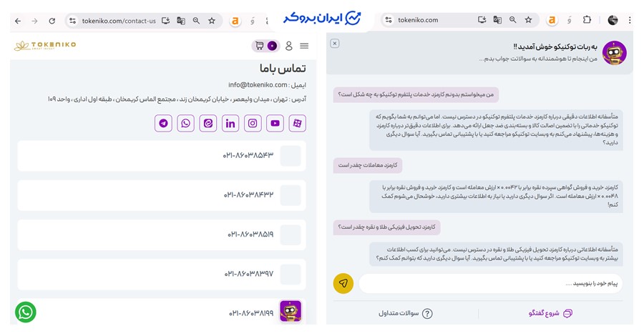Open the Aparat social icon
644x336 pixels.
[x=298, y=123]
